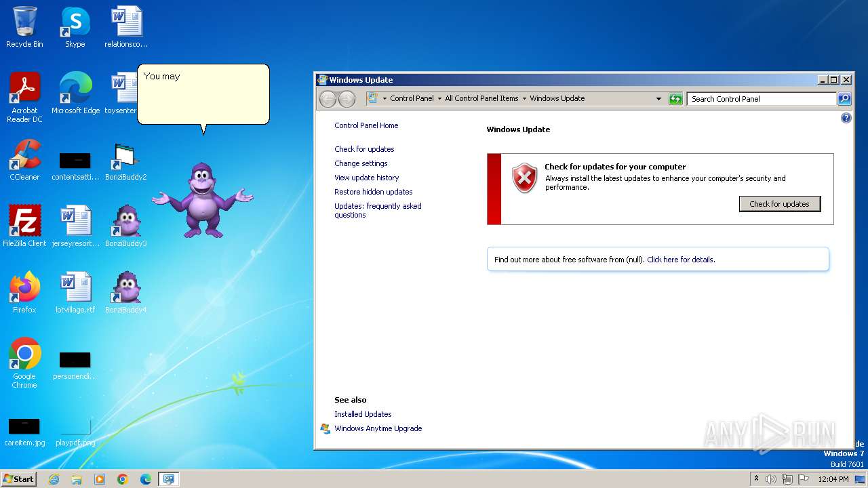Select the personendi file icon
The width and height of the screenshot is (868, 488).
click(x=75, y=365)
